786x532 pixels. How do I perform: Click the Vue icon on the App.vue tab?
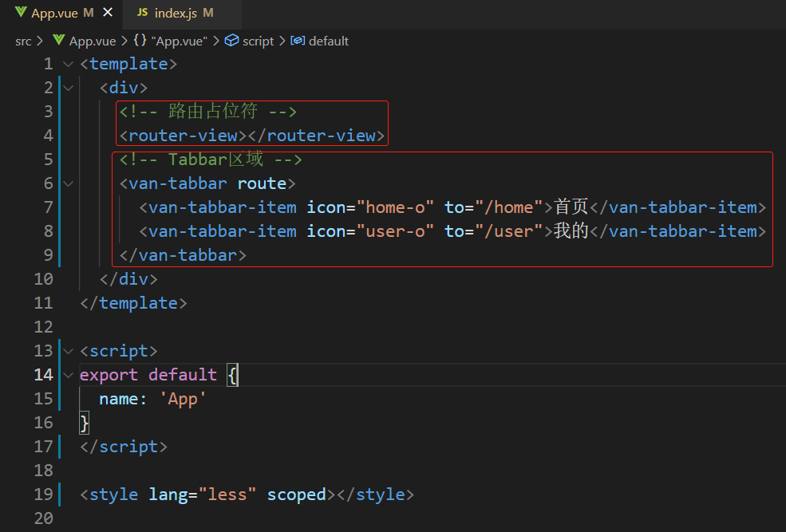click(x=21, y=13)
